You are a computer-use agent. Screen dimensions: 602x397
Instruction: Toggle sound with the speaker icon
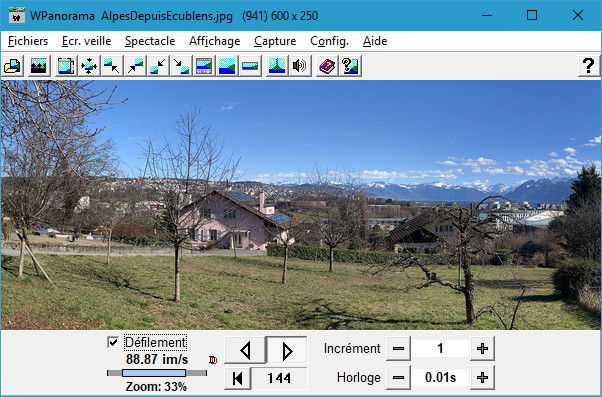[x=300, y=66]
